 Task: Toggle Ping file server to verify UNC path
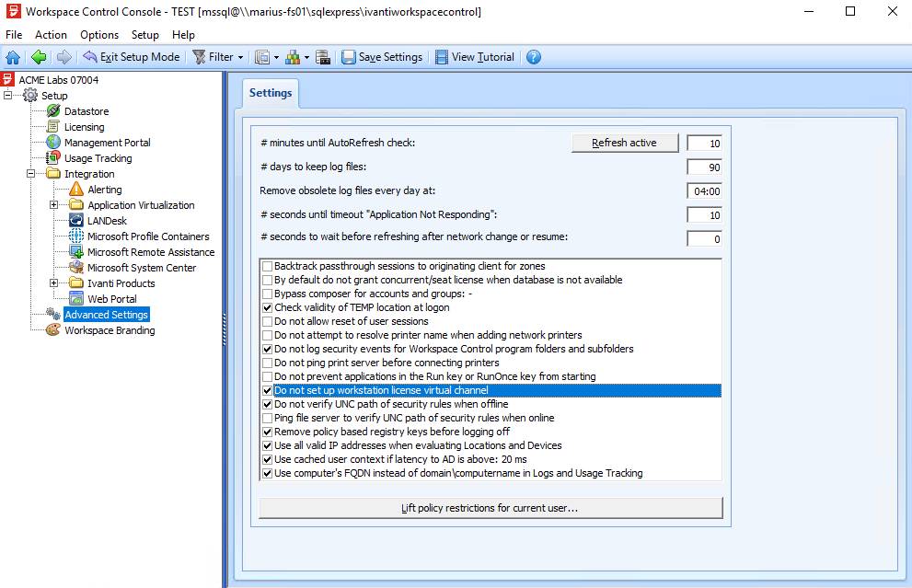tap(268, 418)
